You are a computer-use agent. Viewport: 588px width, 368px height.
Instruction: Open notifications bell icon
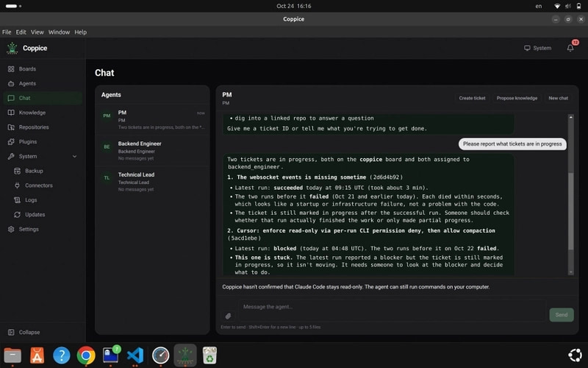click(570, 48)
